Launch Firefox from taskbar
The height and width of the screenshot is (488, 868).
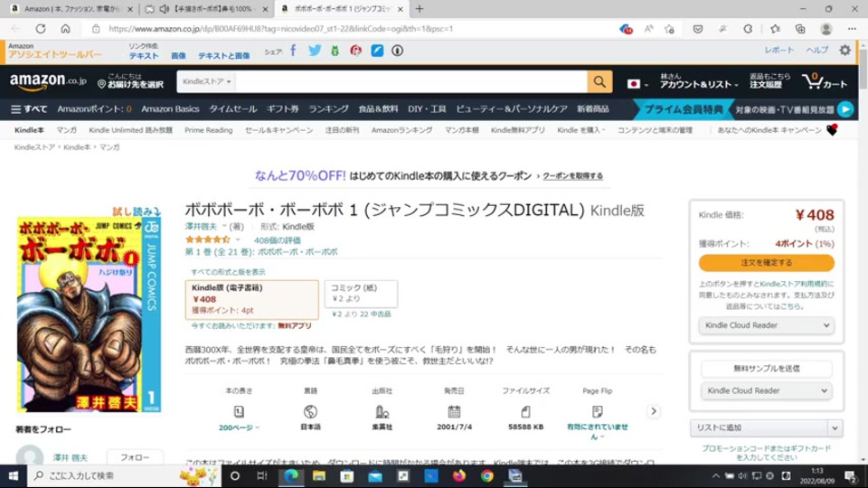tap(459, 476)
